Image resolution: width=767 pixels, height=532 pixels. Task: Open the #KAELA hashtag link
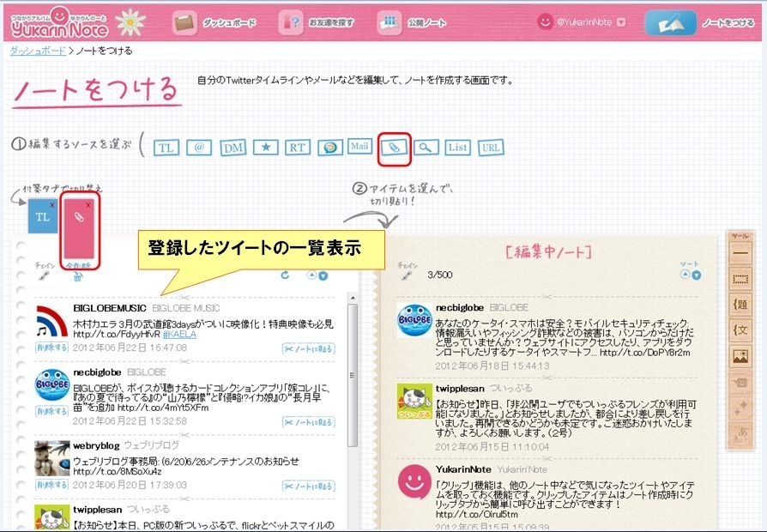pos(179,335)
